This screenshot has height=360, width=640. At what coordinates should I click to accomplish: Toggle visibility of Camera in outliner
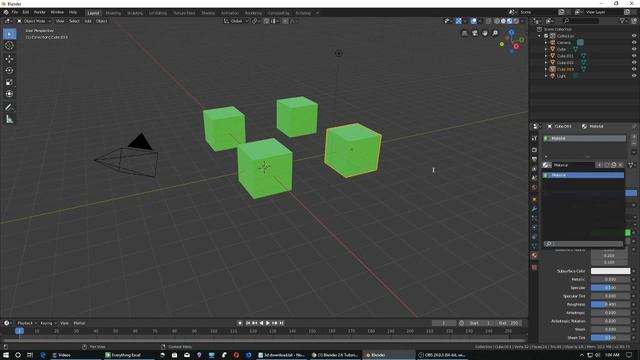[x=634, y=42]
